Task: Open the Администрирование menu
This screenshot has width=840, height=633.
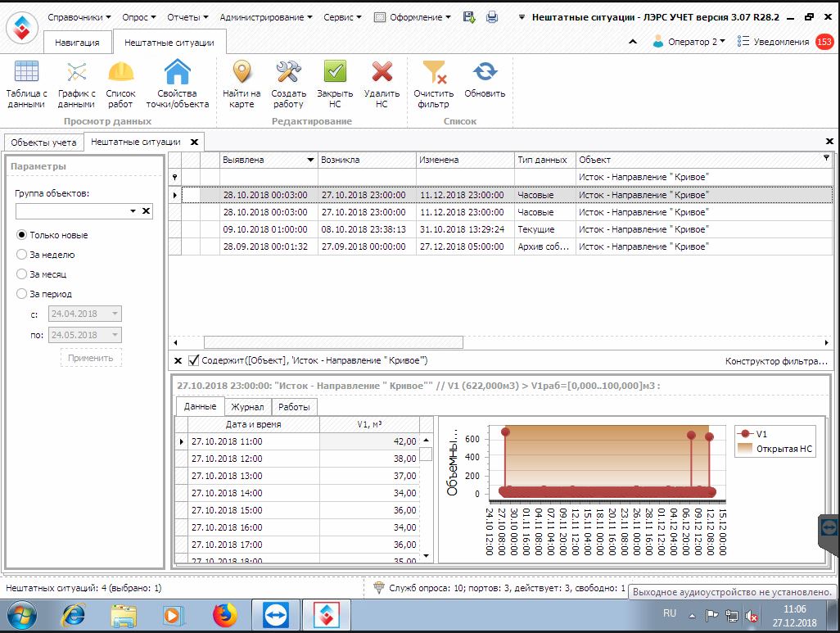Action: point(266,17)
